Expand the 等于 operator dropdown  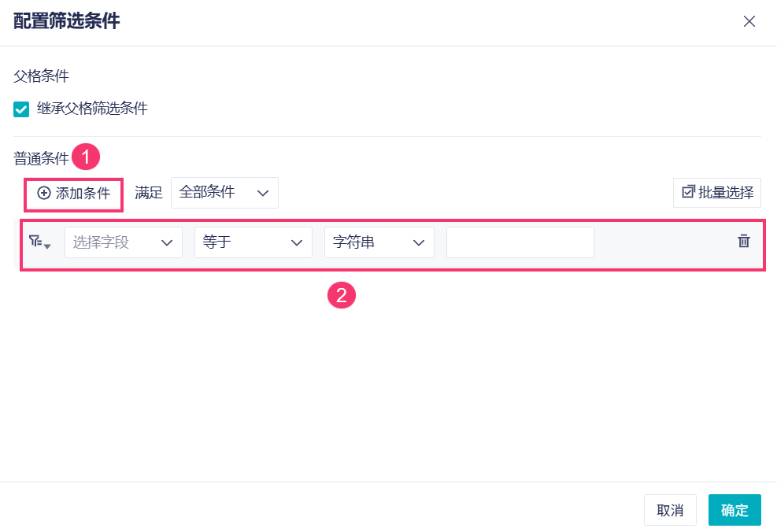pyautogui.click(x=253, y=242)
